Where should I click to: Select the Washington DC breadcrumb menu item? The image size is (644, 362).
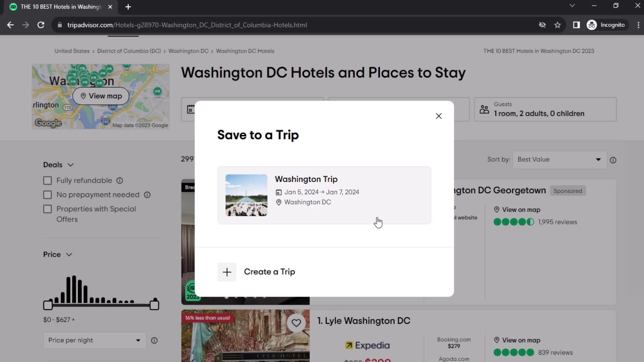[x=188, y=51]
